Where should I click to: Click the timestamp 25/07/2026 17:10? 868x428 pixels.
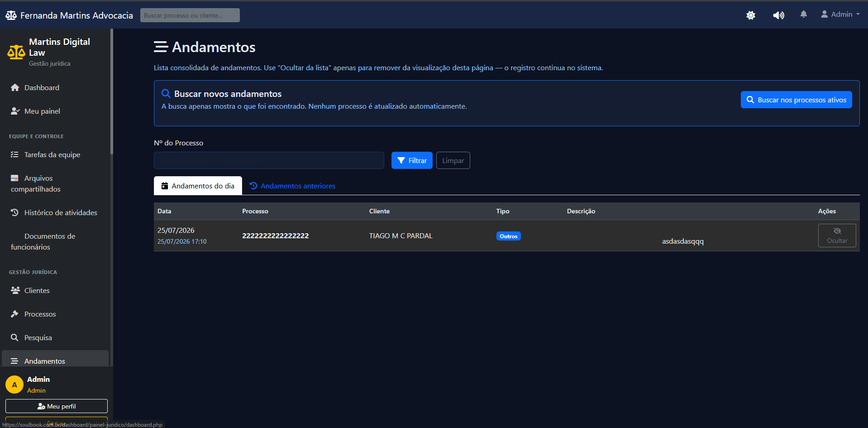[x=182, y=241]
